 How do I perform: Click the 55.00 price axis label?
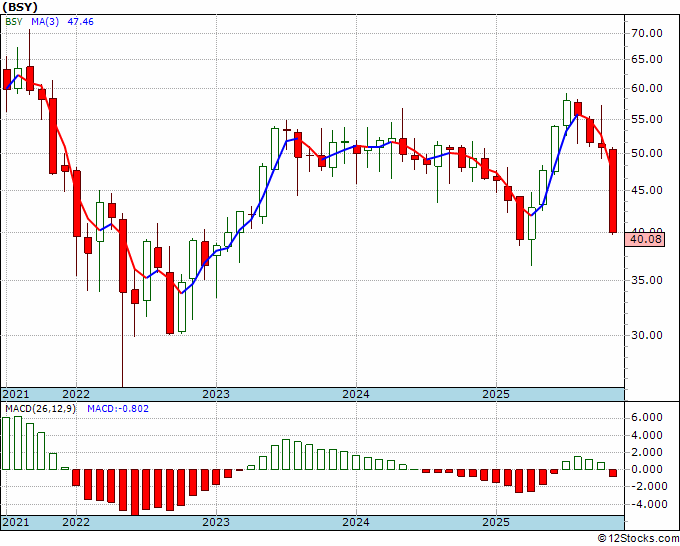point(647,119)
